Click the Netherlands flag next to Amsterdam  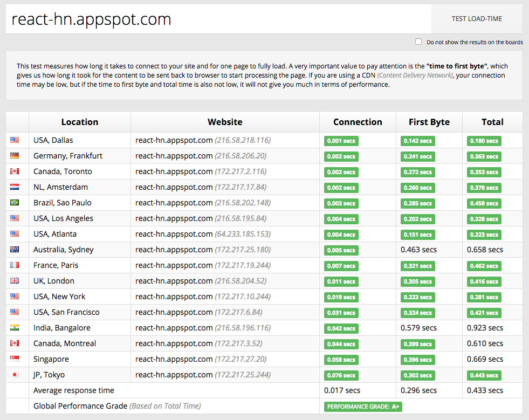point(15,187)
